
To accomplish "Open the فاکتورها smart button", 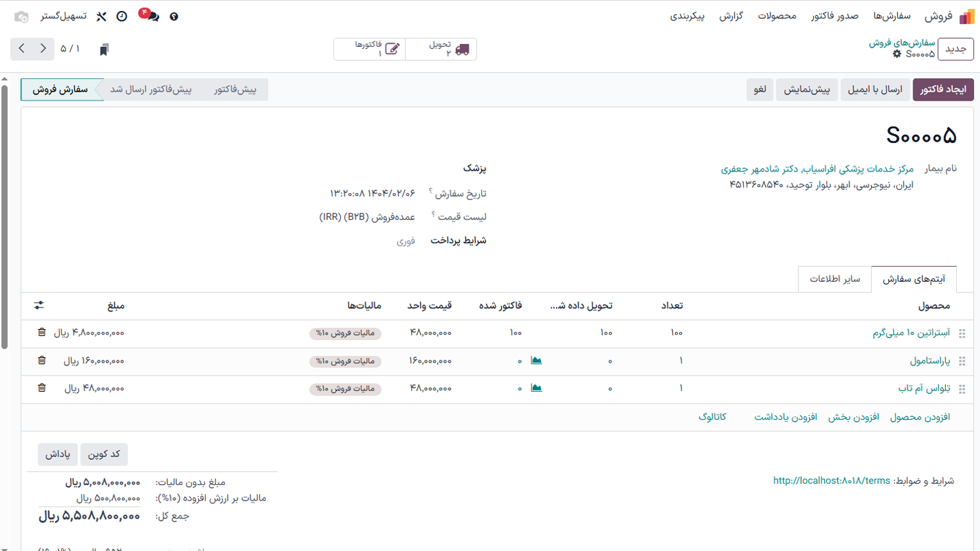I will tap(371, 48).
